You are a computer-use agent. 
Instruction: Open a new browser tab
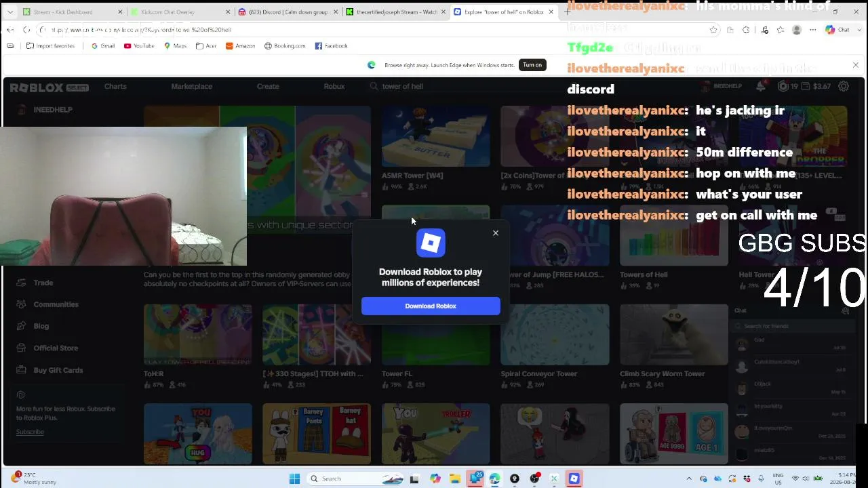tap(568, 12)
